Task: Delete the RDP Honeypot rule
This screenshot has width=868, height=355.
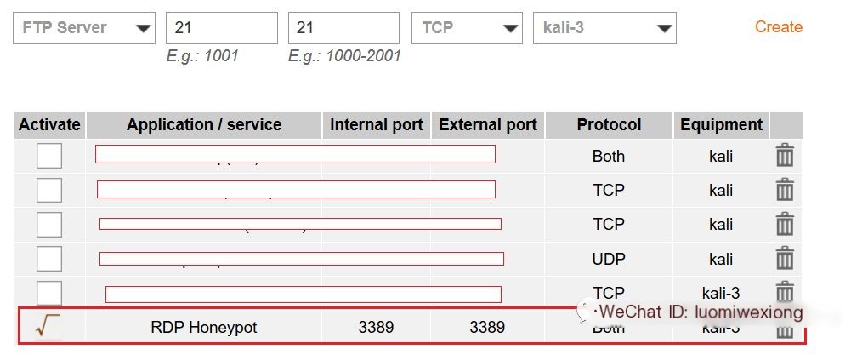Action: pos(785,332)
